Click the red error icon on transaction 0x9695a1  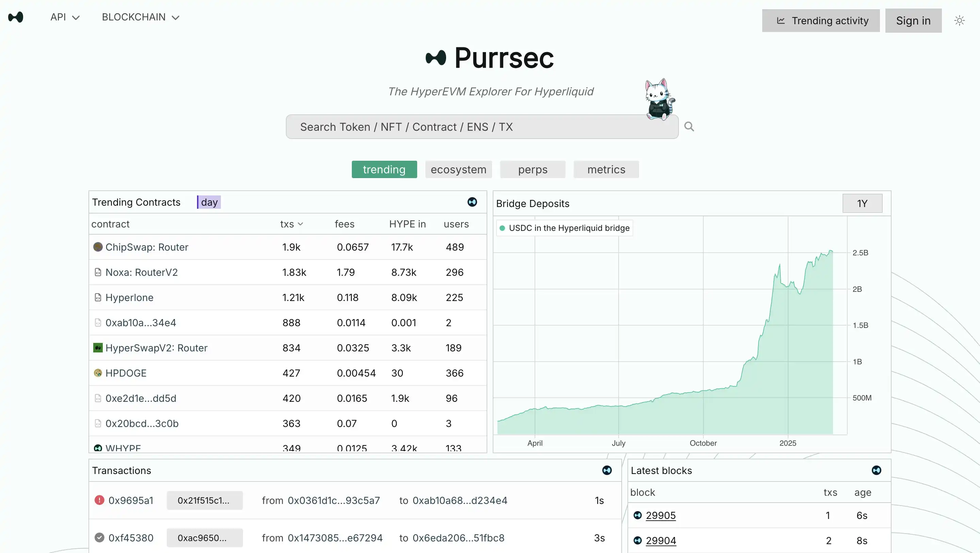[x=99, y=500]
